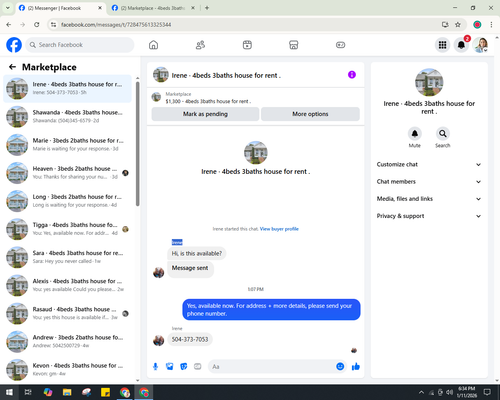Open a new browser tab

pyautogui.click(x=207, y=8)
